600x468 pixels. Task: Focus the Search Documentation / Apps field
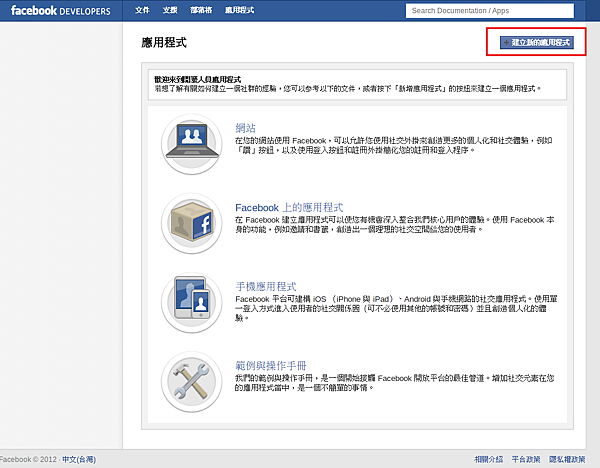490,11
